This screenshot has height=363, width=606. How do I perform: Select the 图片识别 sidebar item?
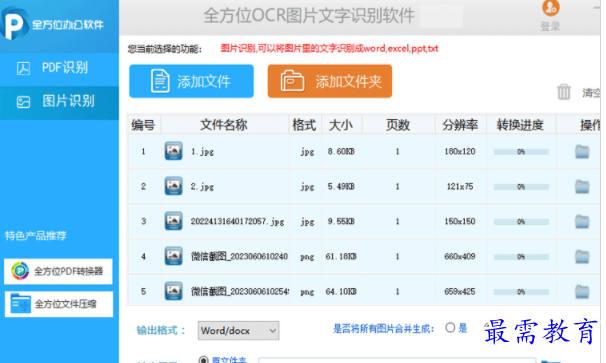click(60, 102)
